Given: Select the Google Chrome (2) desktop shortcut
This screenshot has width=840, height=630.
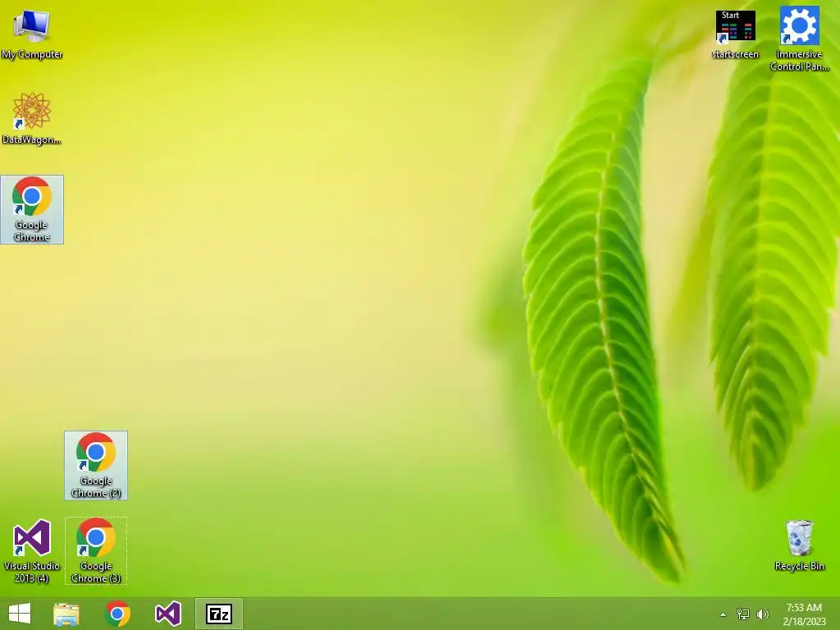Looking at the screenshot, I should (96, 466).
